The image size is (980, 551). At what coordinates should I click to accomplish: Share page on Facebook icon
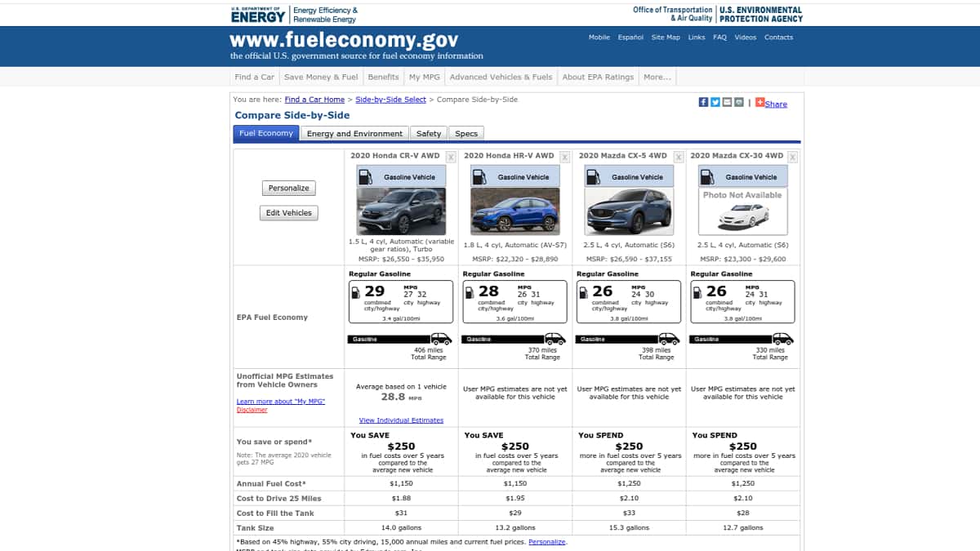click(x=703, y=102)
